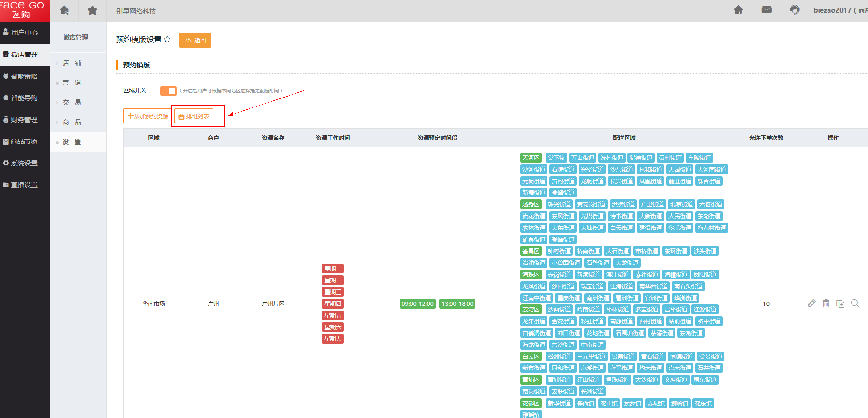Screen dimensions: 868x418
Task: Click the 添加预约资源 button
Action: tap(148, 116)
